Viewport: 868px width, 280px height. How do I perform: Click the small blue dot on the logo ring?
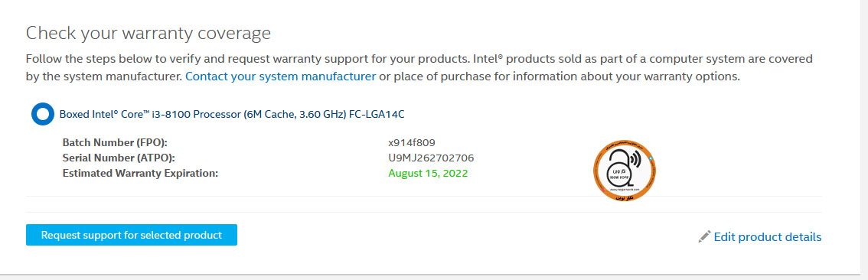[x=651, y=158]
